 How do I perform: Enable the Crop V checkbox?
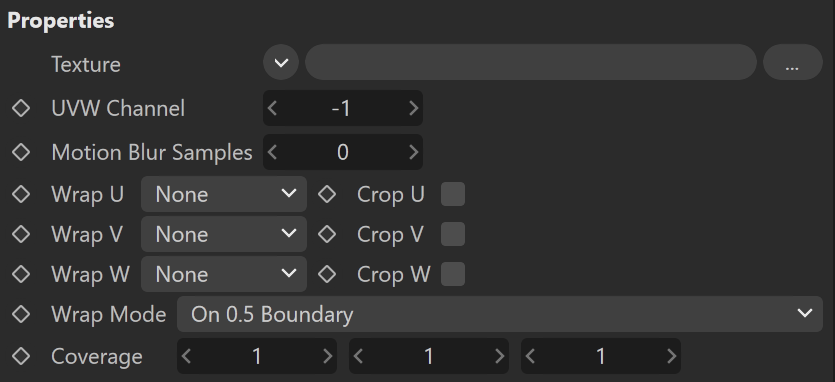pos(453,234)
